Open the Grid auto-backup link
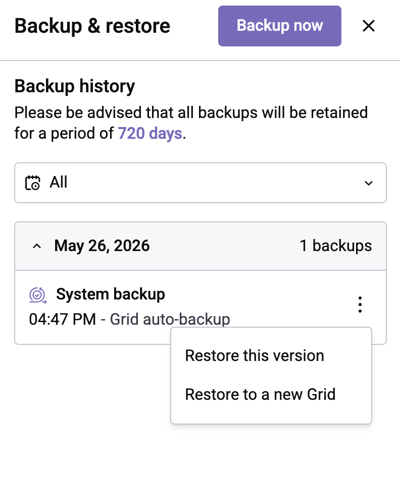The width and height of the screenshot is (400, 482). tap(170, 319)
